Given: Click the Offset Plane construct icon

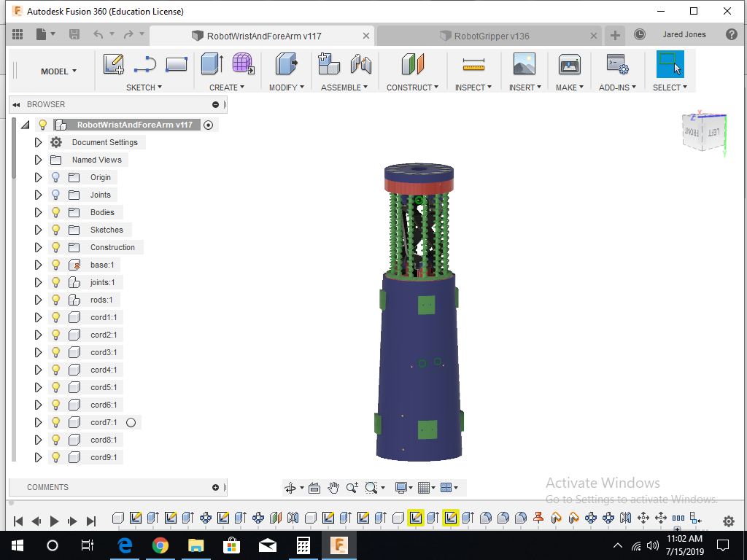Looking at the screenshot, I should [x=413, y=64].
